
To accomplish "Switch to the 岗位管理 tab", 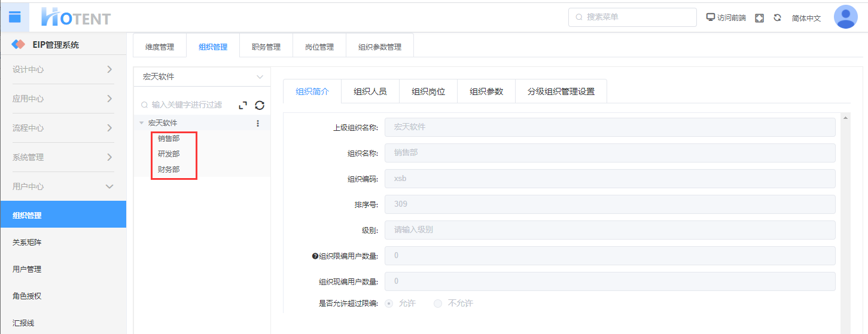I will [x=319, y=47].
